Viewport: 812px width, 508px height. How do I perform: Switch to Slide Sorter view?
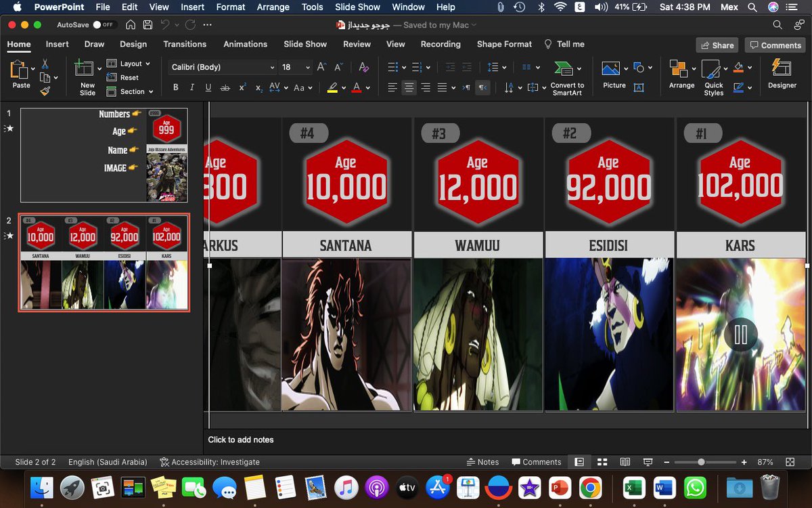[x=602, y=462]
